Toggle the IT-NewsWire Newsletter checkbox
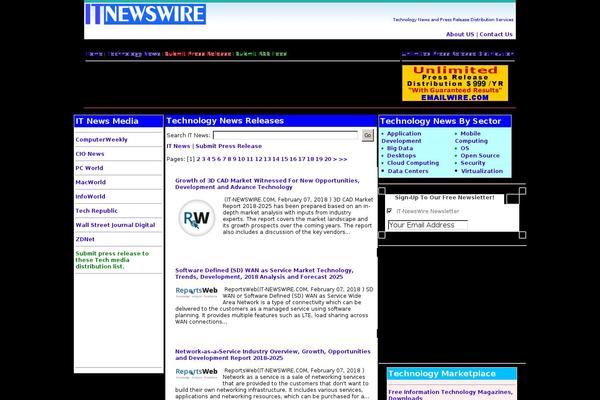The height and width of the screenshot is (400, 600). [x=390, y=211]
